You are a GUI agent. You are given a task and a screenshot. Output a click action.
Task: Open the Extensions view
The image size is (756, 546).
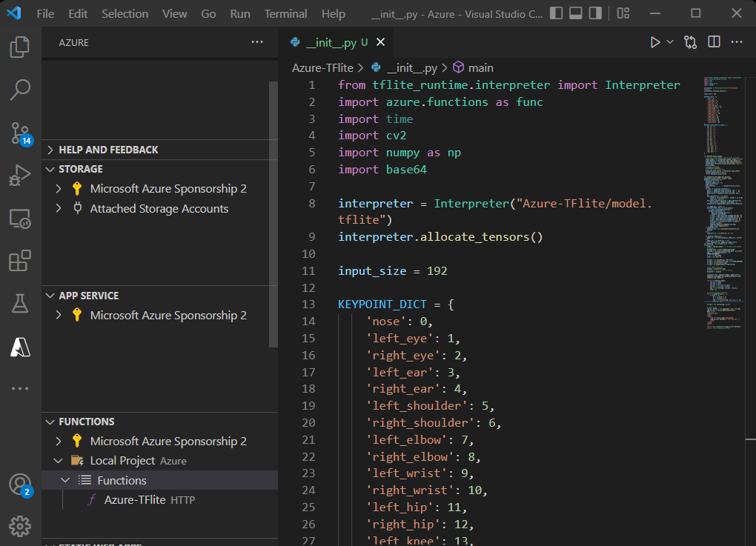pos(20,261)
